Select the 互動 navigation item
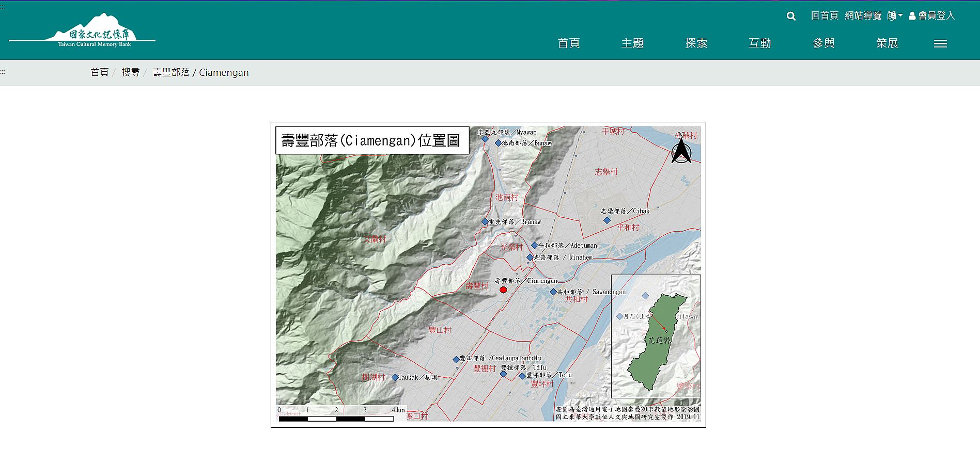This screenshot has width=980, height=450. click(x=759, y=43)
